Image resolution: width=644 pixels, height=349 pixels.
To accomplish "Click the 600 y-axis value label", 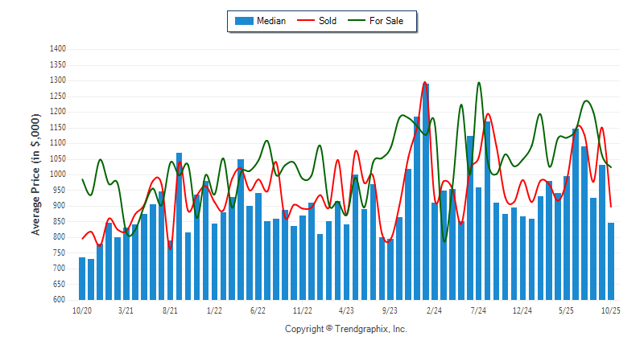I will coord(60,300).
